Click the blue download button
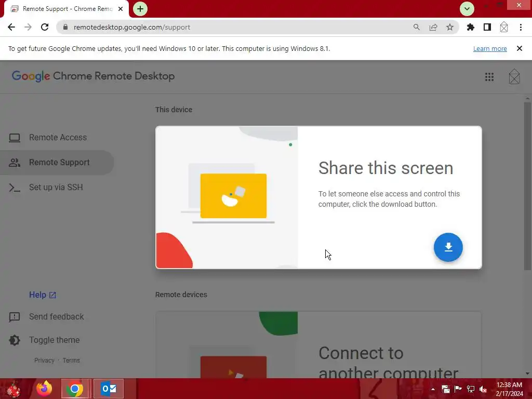532x399 pixels. (x=448, y=247)
